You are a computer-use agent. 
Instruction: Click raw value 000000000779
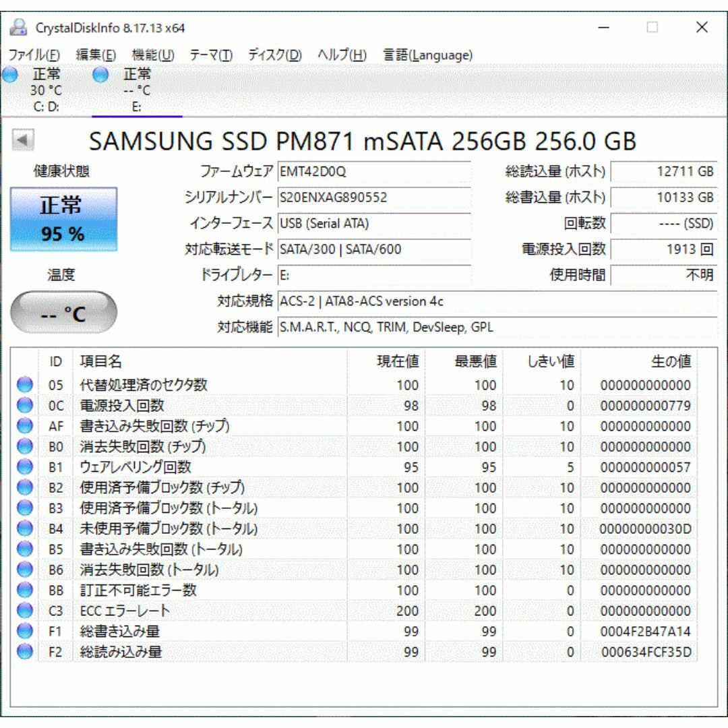click(645, 405)
